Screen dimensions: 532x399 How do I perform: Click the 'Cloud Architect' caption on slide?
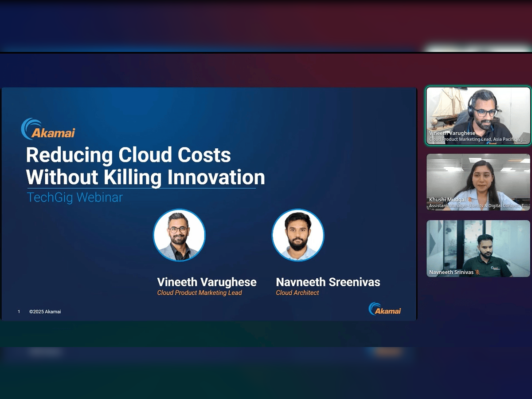[x=297, y=293]
